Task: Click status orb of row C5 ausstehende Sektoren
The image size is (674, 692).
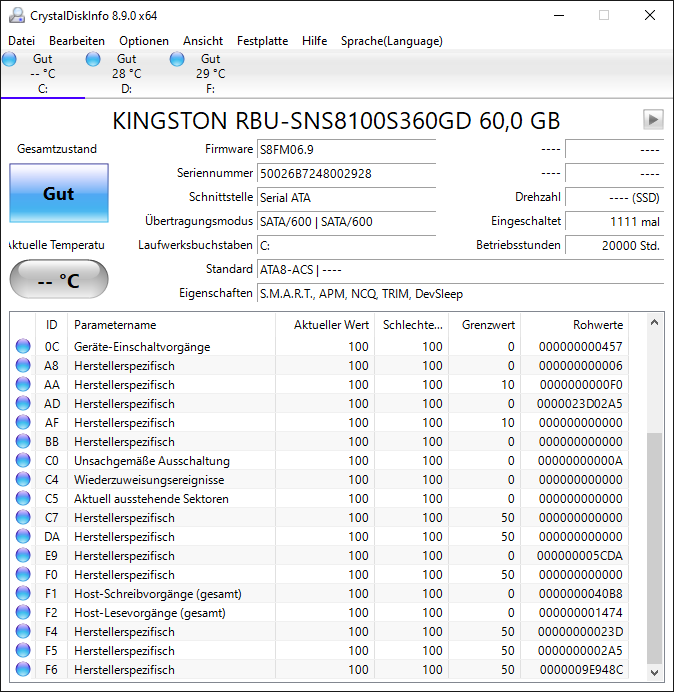Action: tap(23, 498)
